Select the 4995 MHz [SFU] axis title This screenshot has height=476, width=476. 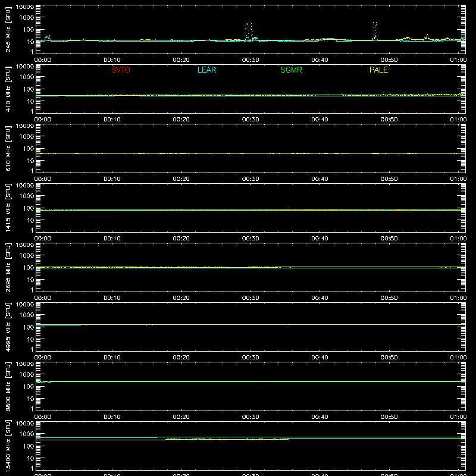pyautogui.click(x=8, y=327)
